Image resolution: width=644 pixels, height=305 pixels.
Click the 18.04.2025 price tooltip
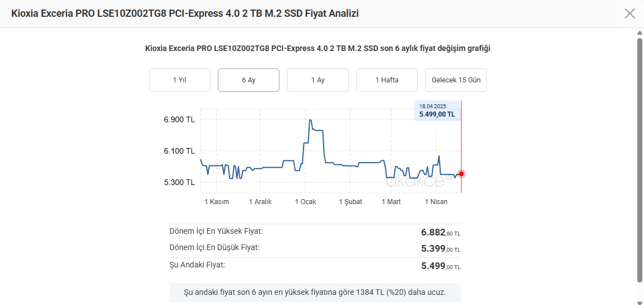click(437, 110)
